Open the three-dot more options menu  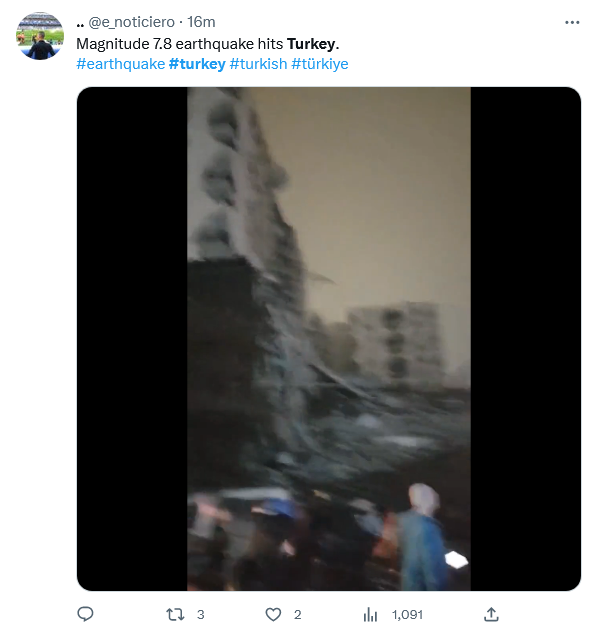click(572, 22)
